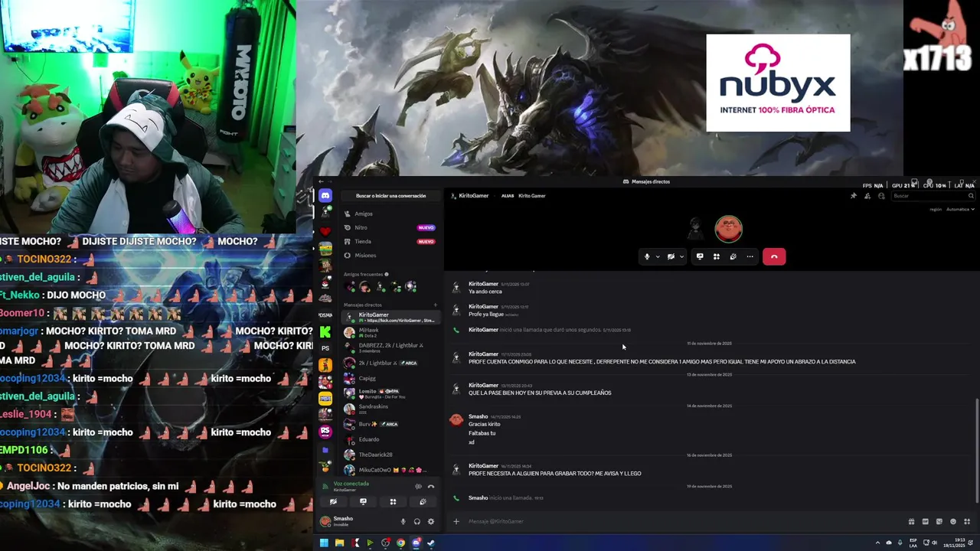Open apps launcher icon in message bar
This screenshot has height=551, width=980.
click(967, 521)
